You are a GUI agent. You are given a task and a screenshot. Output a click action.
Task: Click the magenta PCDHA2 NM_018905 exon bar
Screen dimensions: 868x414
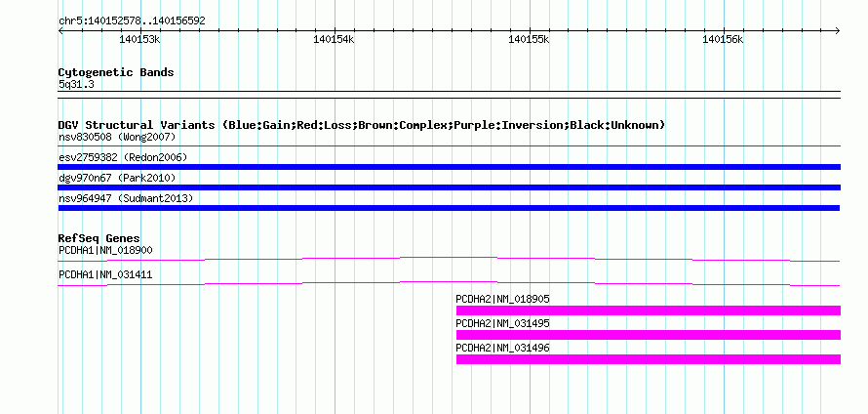[649, 310]
